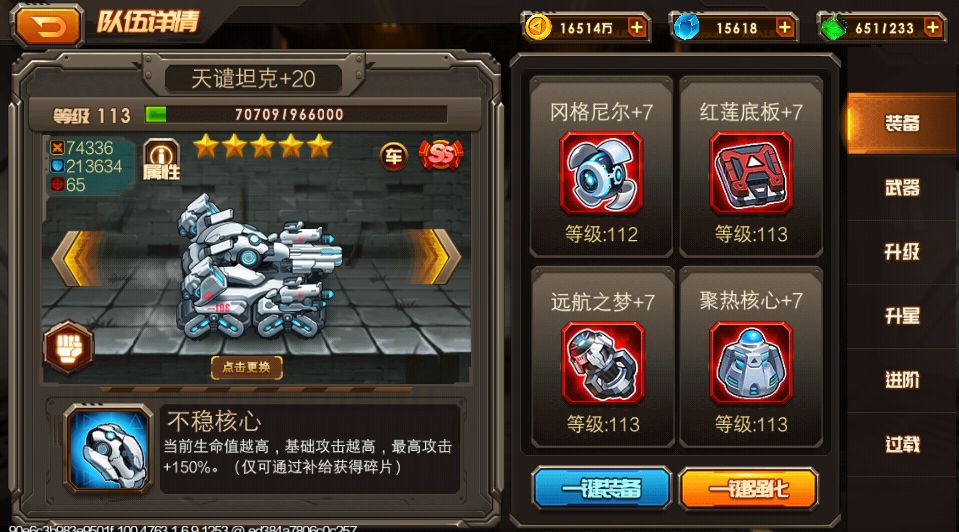Screen dimensions: 959x532
Task: Tap the fist badge icon
Action: [68, 347]
